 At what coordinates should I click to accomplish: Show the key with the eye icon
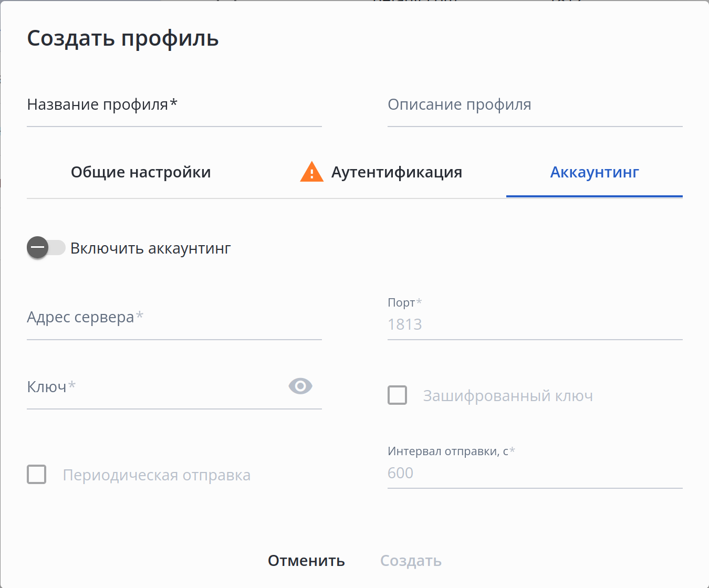[x=300, y=386]
